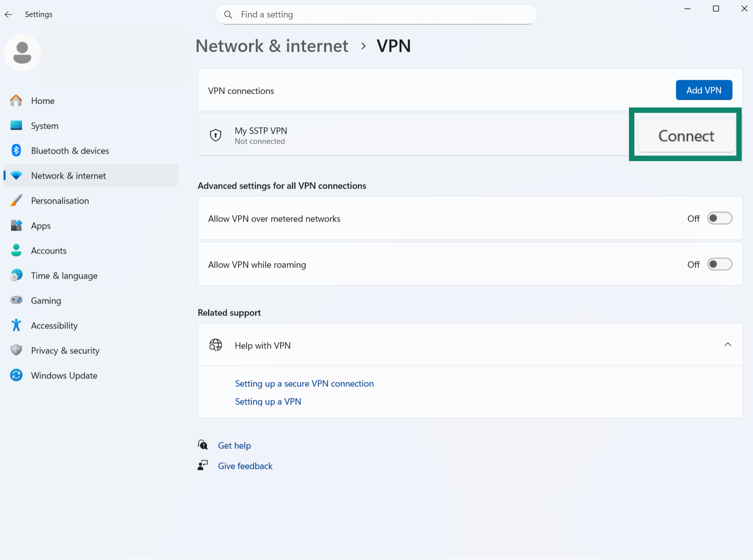Click the Network & internet breadcrumb
Viewport: 753px width, 560px height.
pyautogui.click(x=272, y=45)
